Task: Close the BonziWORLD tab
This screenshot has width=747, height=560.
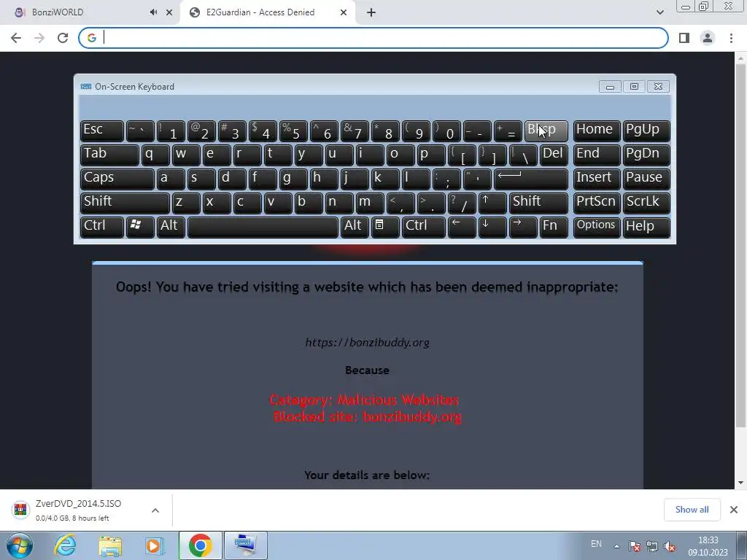Action: pyautogui.click(x=169, y=12)
